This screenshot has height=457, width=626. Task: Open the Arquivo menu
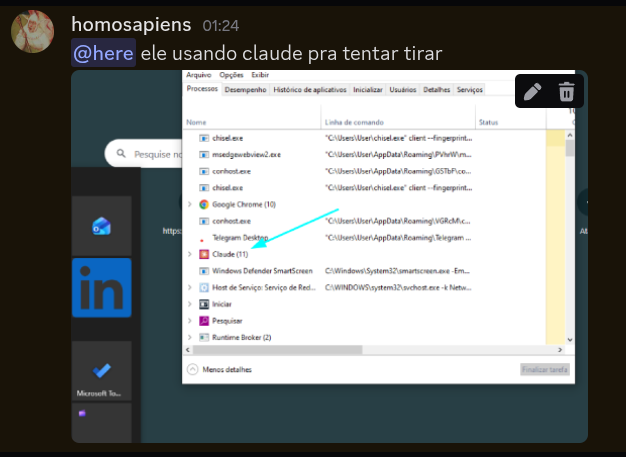click(x=198, y=75)
